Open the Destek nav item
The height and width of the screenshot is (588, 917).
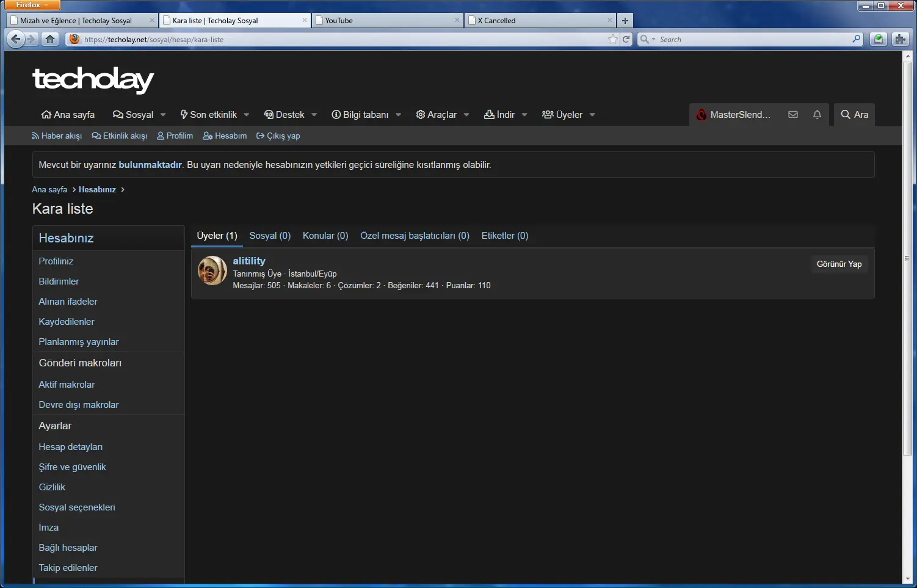(284, 115)
